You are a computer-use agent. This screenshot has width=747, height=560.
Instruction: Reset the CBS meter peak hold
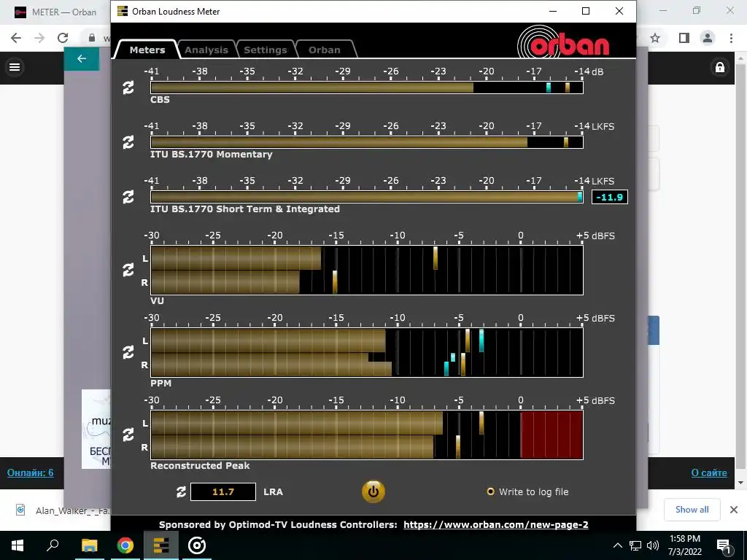(x=128, y=87)
